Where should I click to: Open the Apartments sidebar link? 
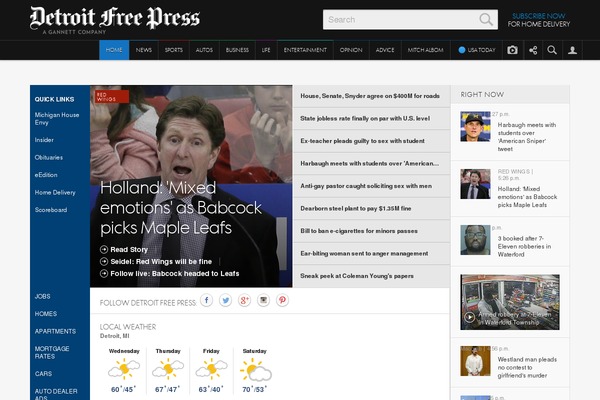pyautogui.click(x=55, y=331)
